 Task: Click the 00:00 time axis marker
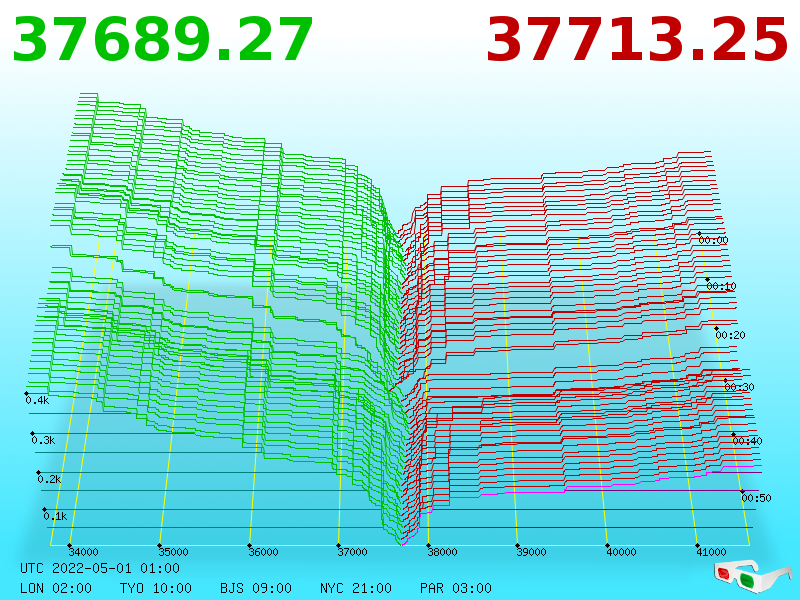click(713, 240)
